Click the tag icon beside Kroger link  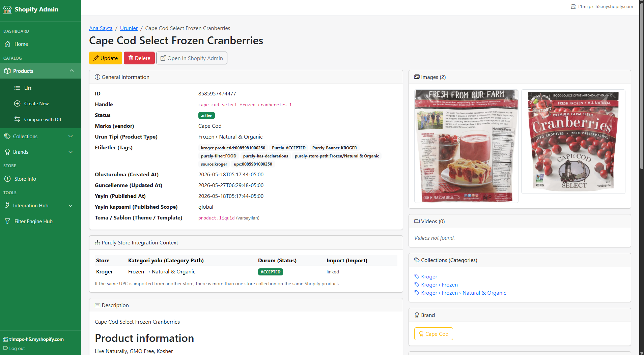point(417,276)
